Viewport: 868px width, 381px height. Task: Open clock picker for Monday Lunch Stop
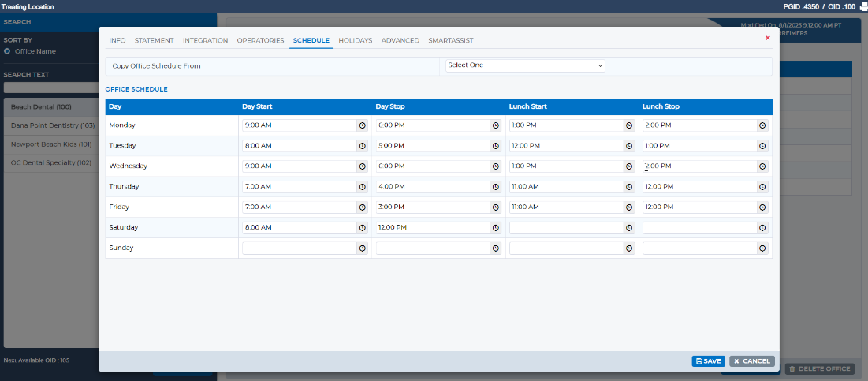tap(763, 125)
